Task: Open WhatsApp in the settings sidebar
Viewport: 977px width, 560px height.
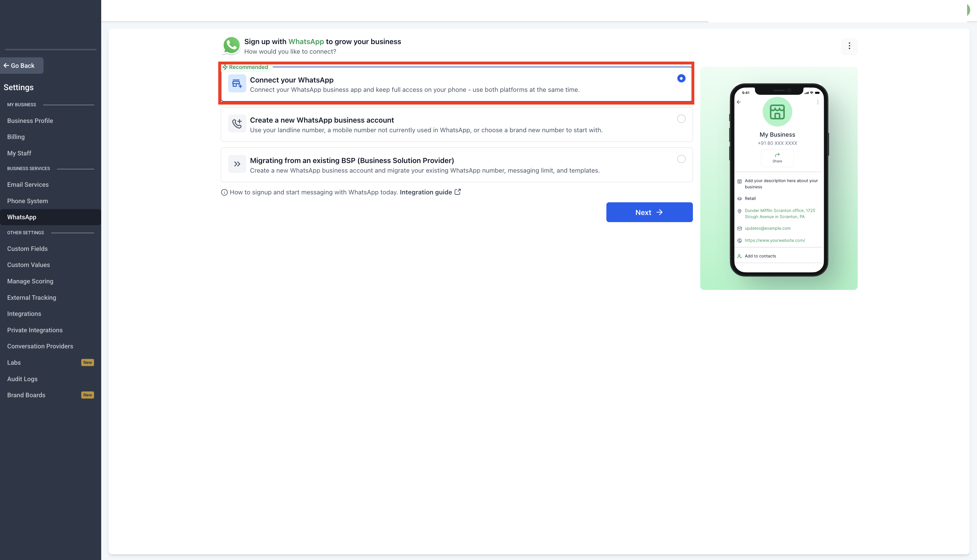Action: (x=21, y=217)
